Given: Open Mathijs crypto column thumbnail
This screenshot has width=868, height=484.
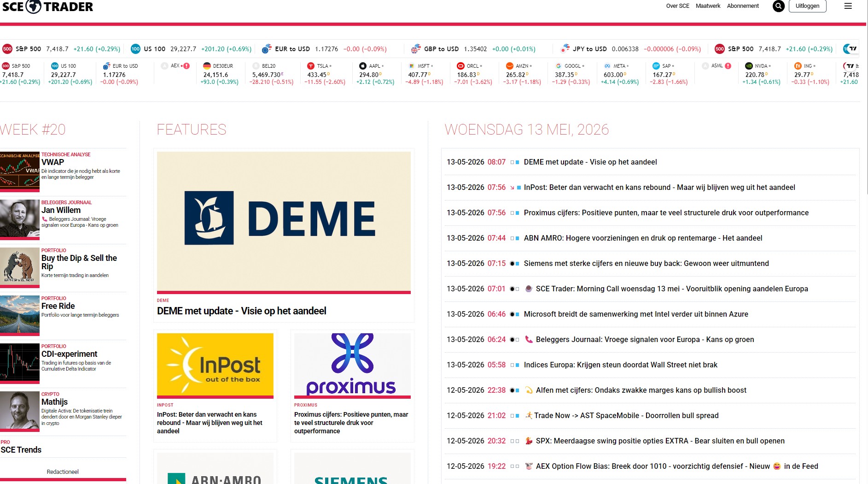Looking at the screenshot, I should click(20, 411).
